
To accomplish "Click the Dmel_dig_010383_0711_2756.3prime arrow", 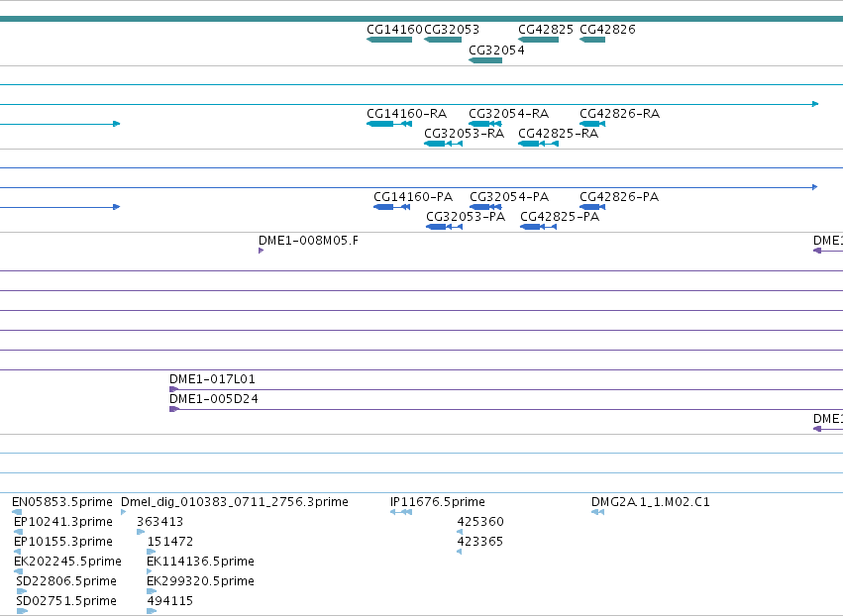I will pyautogui.click(x=123, y=512).
